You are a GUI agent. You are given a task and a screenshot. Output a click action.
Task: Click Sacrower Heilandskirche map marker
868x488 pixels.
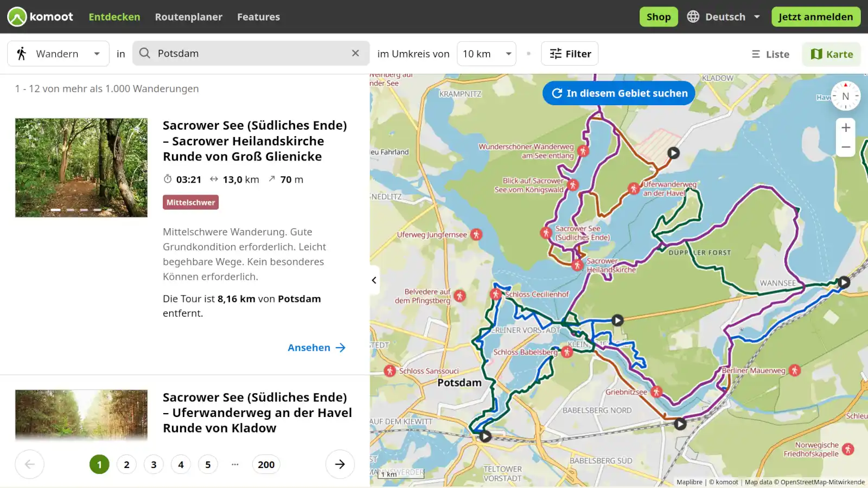[577, 265]
